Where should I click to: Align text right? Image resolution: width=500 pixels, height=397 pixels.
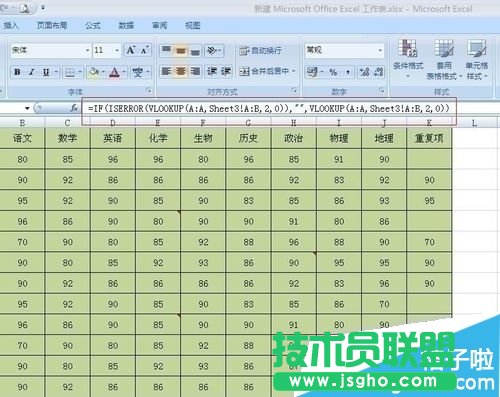195,71
